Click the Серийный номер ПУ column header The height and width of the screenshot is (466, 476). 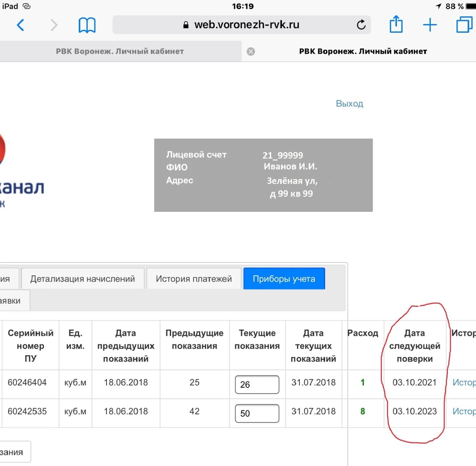pyautogui.click(x=30, y=346)
